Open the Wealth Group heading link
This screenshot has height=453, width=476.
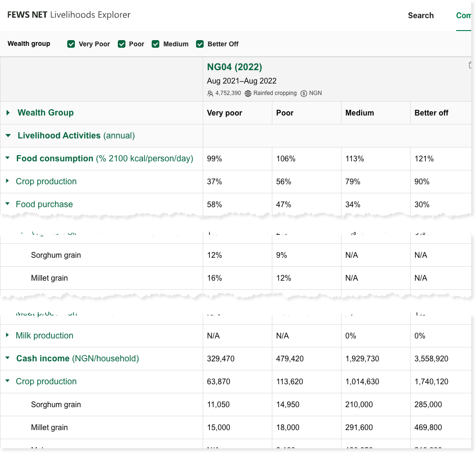[x=45, y=113]
